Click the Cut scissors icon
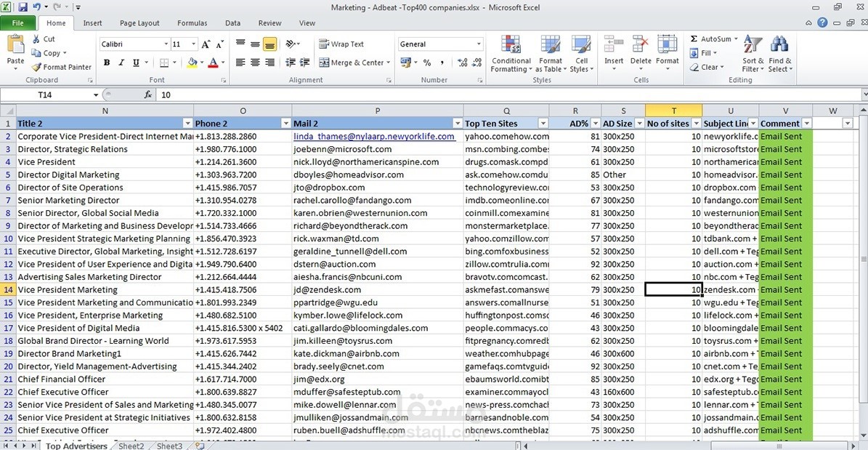The image size is (868, 450). coord(36,39)
